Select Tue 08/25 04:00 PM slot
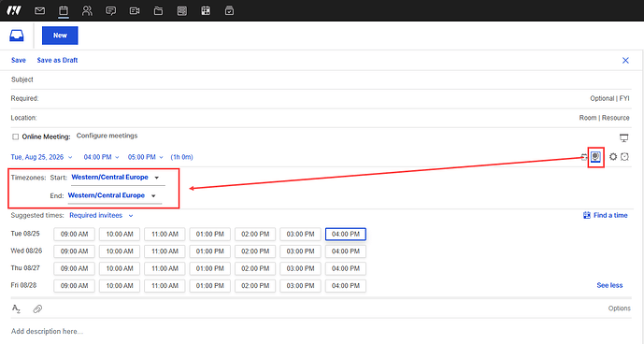Image resolution: width=644 pixels, height=344 pixels. pos(346,235)
